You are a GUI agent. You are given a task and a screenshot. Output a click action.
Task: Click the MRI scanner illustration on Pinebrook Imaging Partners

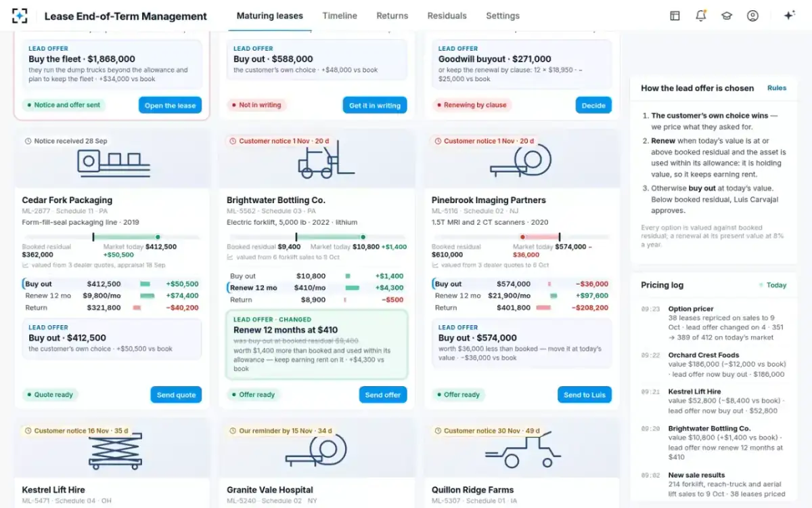(522, 161)
